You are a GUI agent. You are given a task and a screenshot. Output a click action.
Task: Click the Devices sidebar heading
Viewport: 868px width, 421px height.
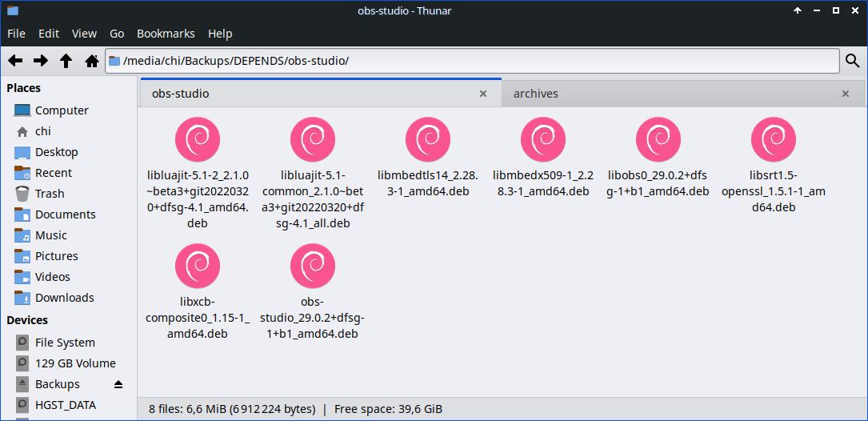click(x=27, y=320)
